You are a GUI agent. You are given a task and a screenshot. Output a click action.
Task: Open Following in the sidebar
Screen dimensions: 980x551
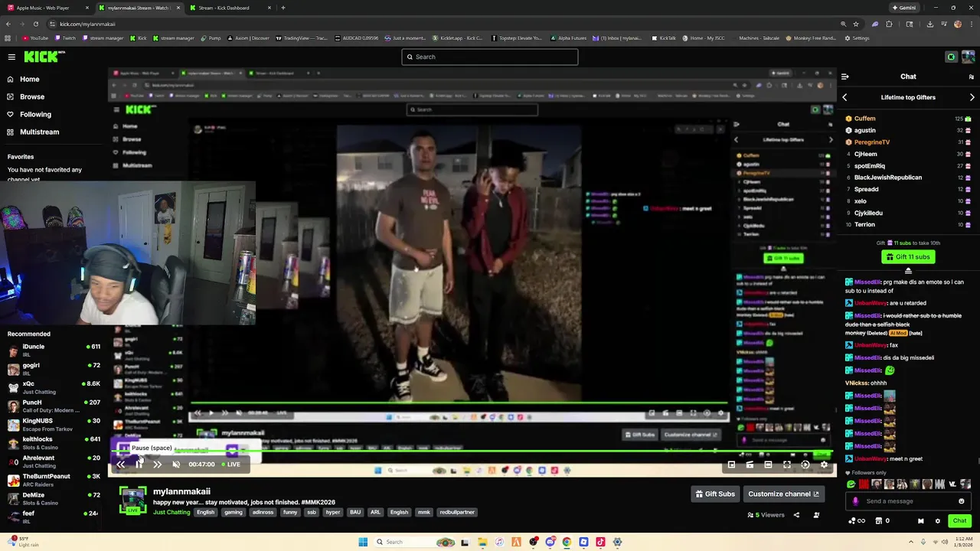coord(35,114)
